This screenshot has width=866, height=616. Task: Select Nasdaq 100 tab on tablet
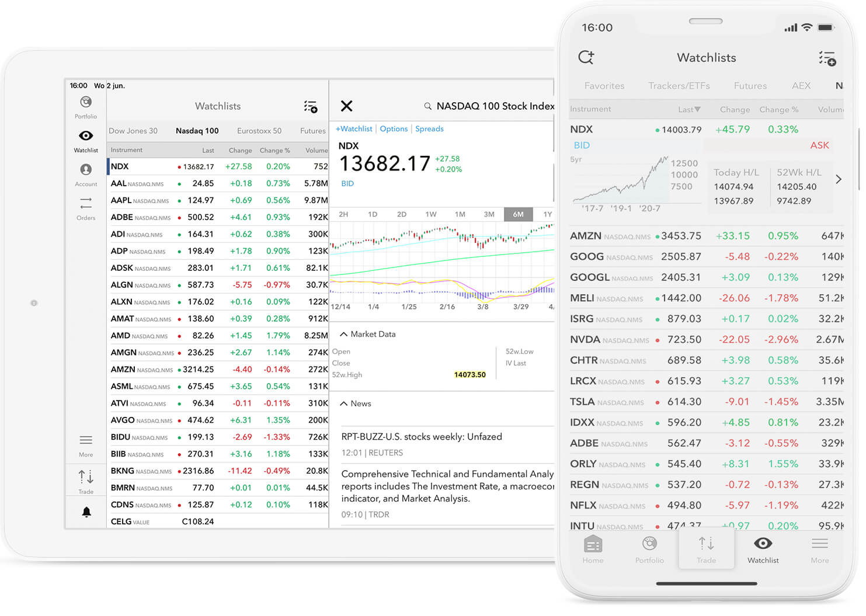[197, 131]
